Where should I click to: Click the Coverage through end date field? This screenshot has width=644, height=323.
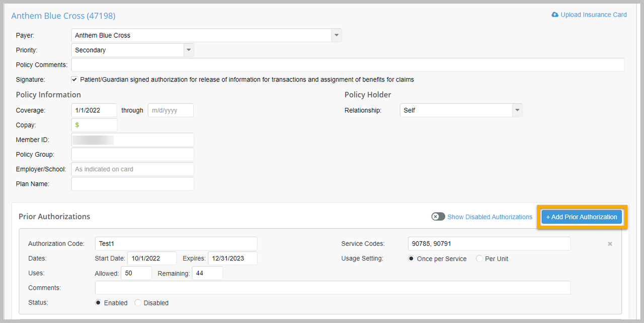[171, 110]
